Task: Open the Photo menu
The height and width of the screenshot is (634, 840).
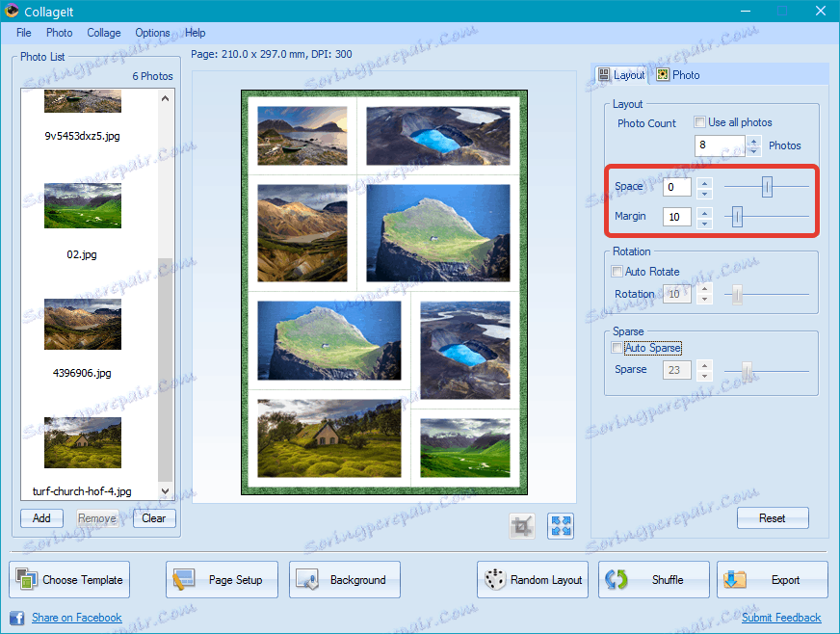Action: click(x=59, y=33)
